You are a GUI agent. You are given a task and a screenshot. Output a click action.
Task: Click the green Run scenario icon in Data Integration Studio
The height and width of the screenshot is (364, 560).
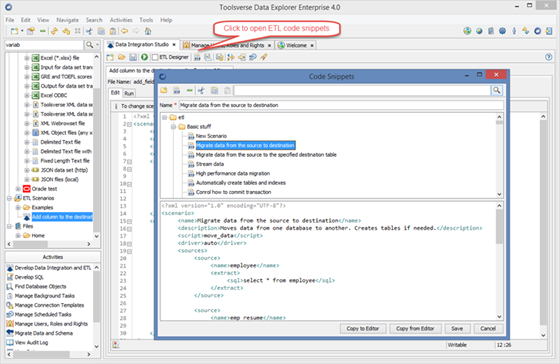coord(144,57)
